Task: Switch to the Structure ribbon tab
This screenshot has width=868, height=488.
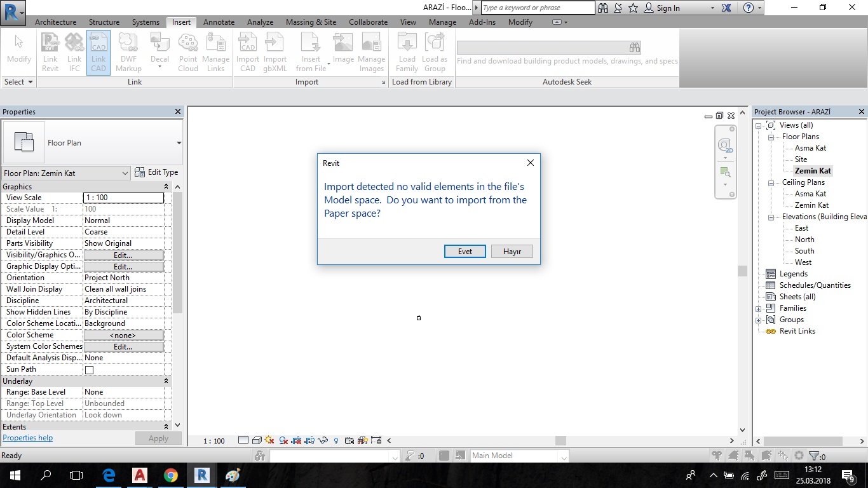Action: [104, 22]
